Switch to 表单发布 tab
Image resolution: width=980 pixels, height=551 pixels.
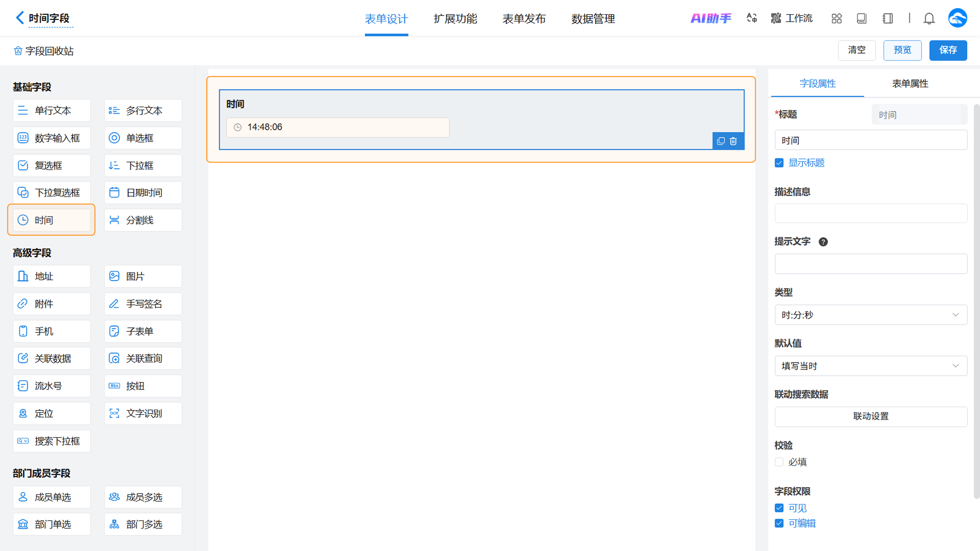tap(524, 19)
